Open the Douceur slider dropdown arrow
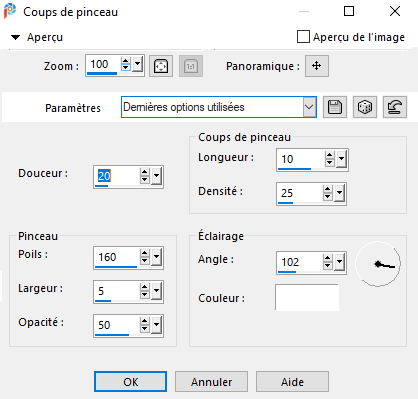 click(156, 176)
